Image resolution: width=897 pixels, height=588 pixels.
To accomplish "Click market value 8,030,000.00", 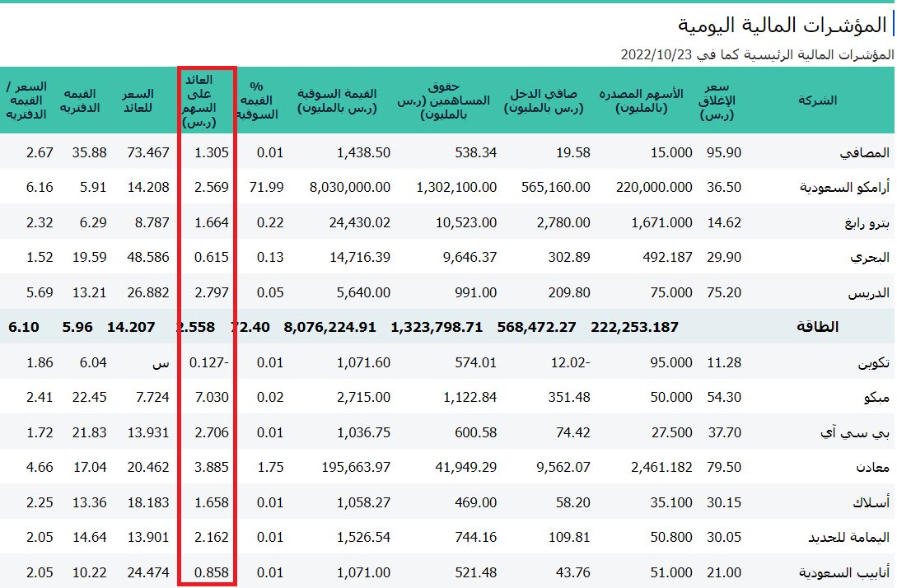I will [x=350, y=188].
